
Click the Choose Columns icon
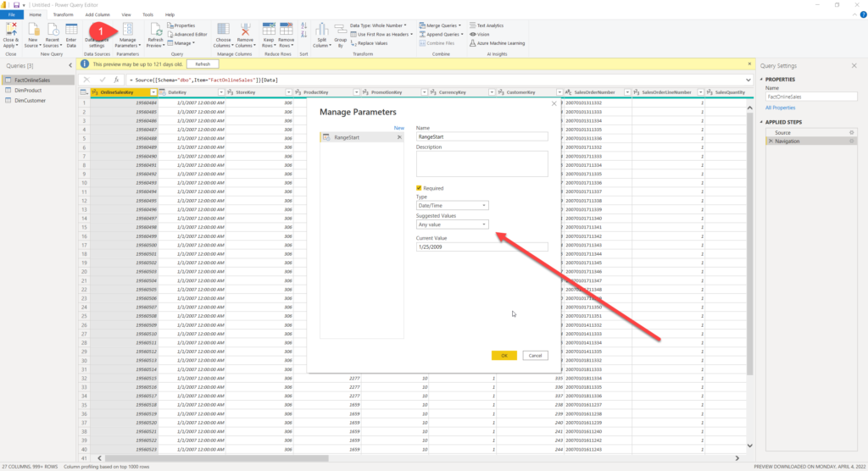click(223, 30)
